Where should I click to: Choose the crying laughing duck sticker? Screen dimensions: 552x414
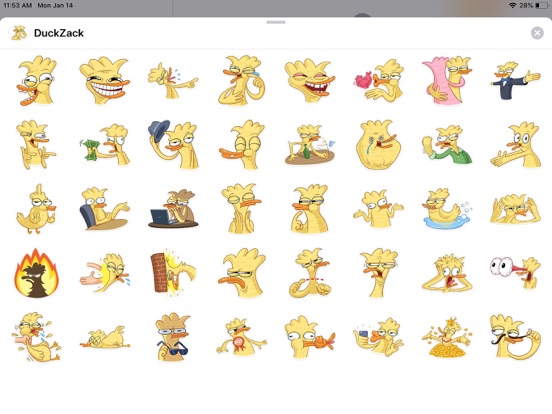coord(242,81)
